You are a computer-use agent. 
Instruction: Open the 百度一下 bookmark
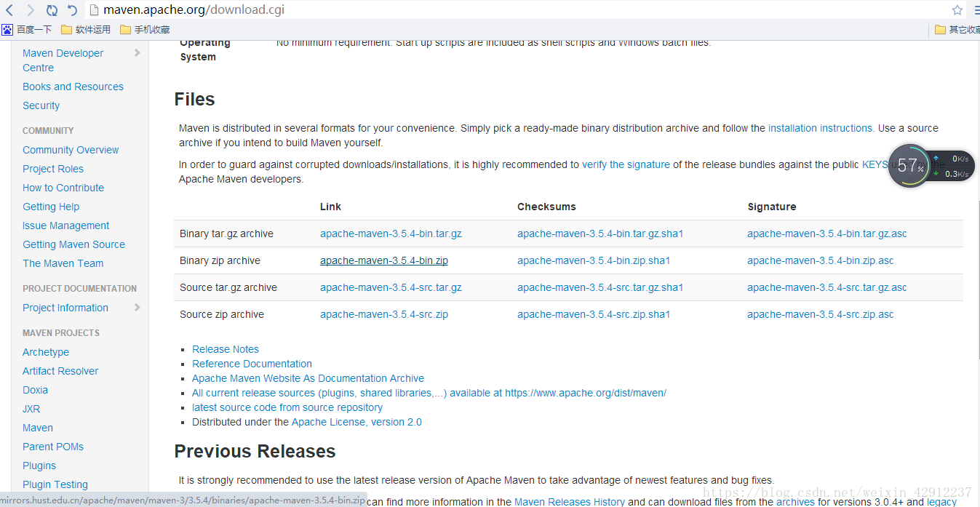(x=27, y=30)
